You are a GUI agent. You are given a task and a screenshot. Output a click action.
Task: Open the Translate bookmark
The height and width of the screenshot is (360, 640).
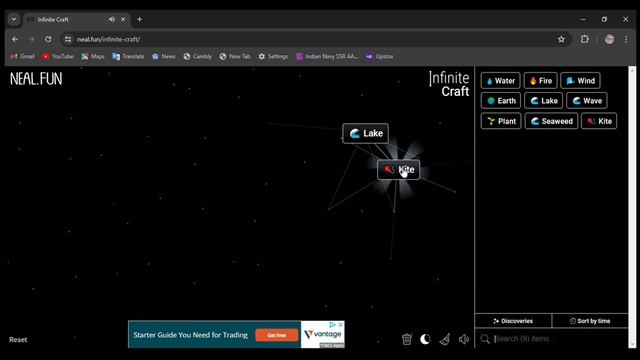coord(128,56)
